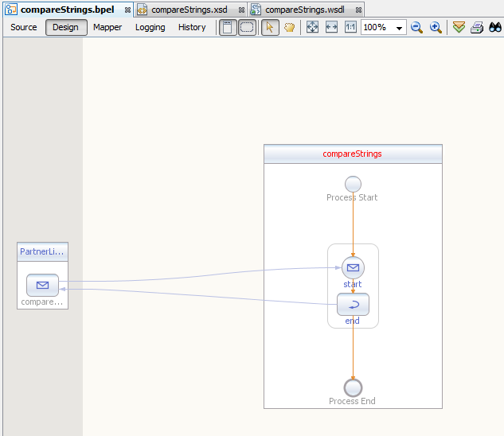The height and width of the screenshot is (436, 504).
Task: Zoom out with the magnifier minus icon
Action: 416,27
